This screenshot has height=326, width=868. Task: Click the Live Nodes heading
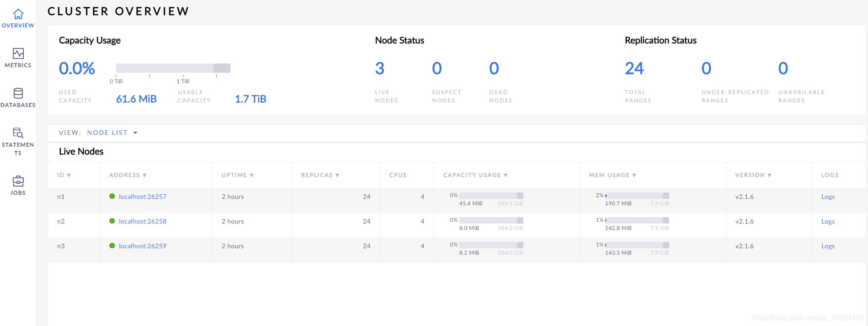81,151
